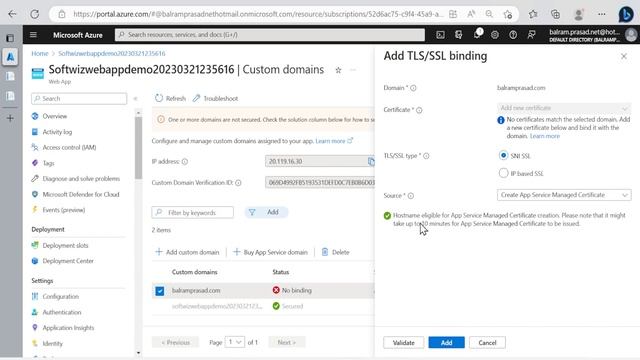Open Activity log in the resource menu

tap(57, 132)
